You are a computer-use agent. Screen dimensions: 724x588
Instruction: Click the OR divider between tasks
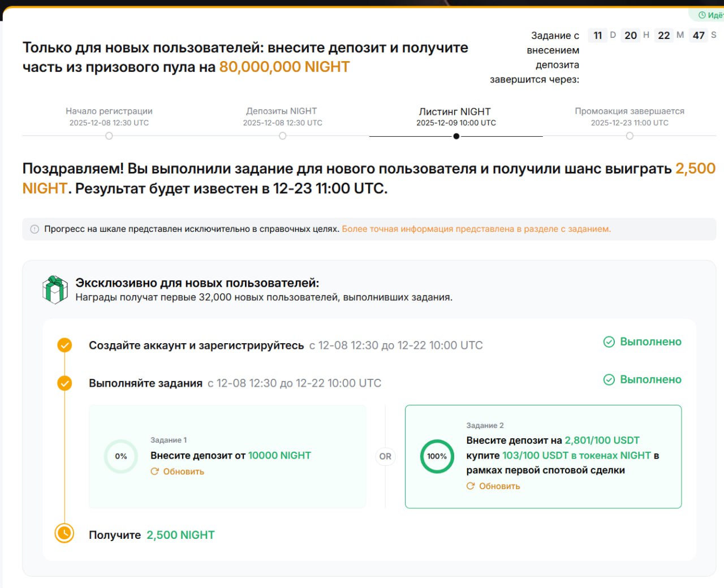(385, 456)
